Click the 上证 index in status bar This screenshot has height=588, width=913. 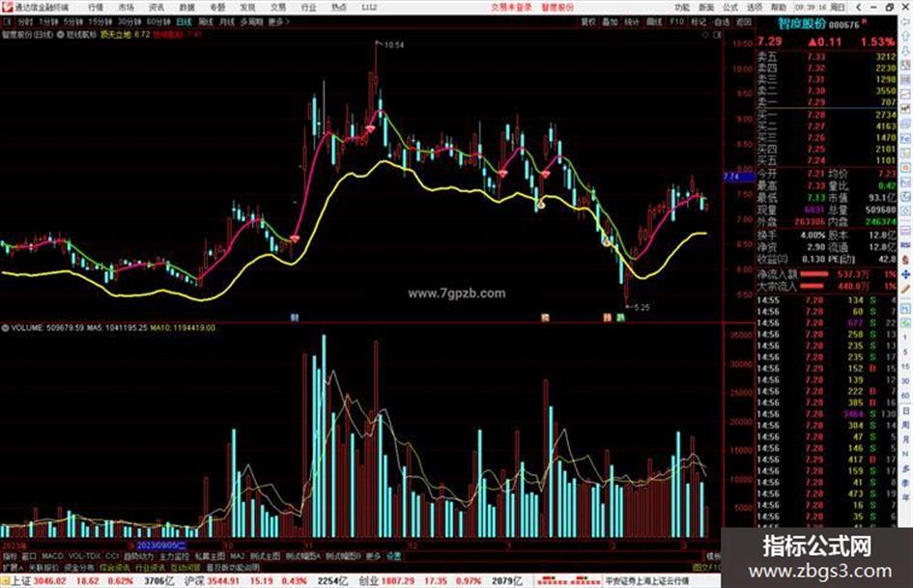point(21,581)
